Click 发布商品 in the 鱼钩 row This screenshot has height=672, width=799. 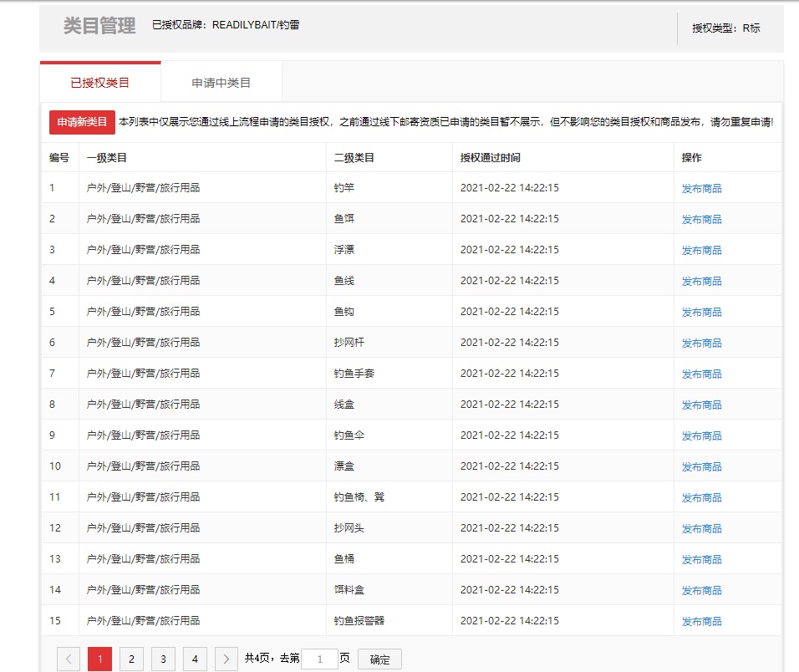[701, 313]
